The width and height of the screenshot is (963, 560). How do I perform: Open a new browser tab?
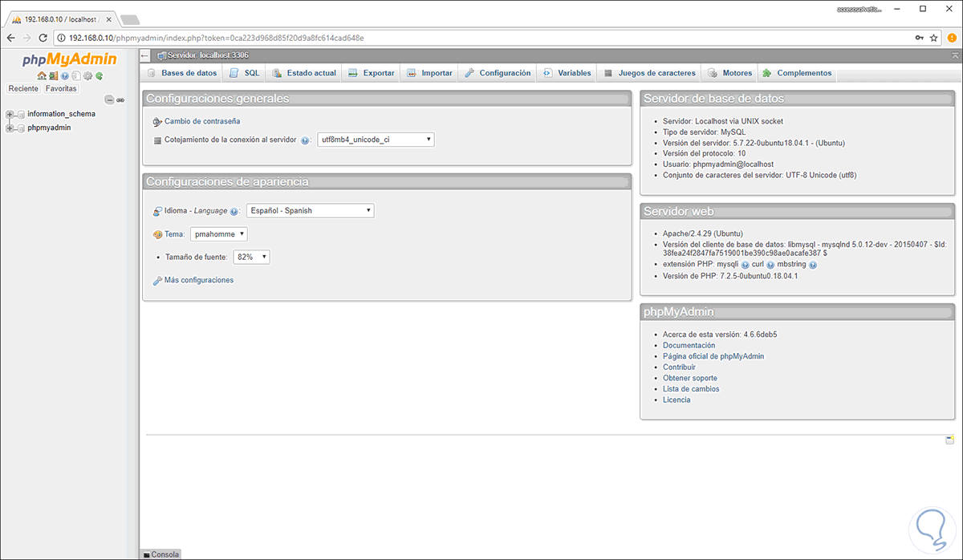pos(130,18)
